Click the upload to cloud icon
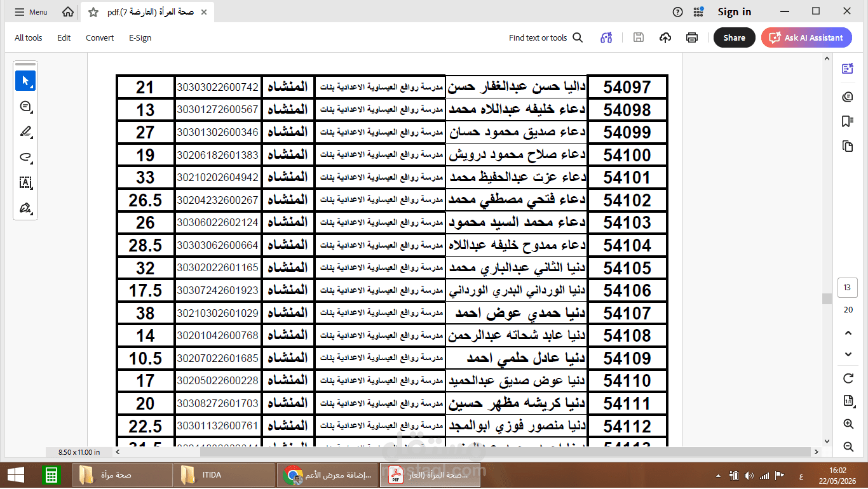The width and height of the screenshot is (868, 489). (x=665, y=37)
